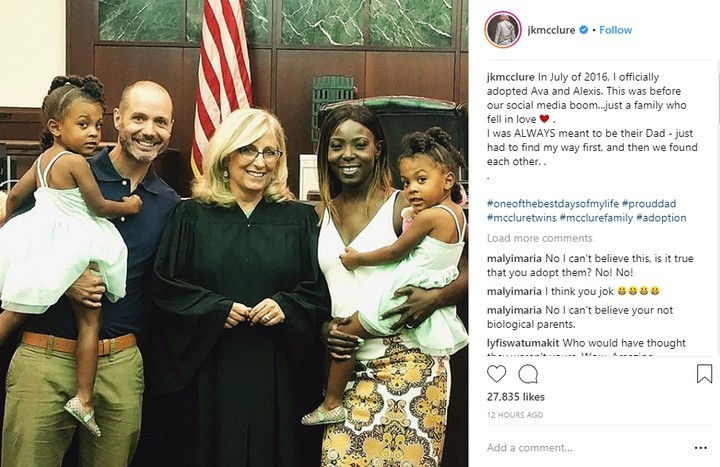
Task: Click the courtroom family photo
Action: (234, 233)
